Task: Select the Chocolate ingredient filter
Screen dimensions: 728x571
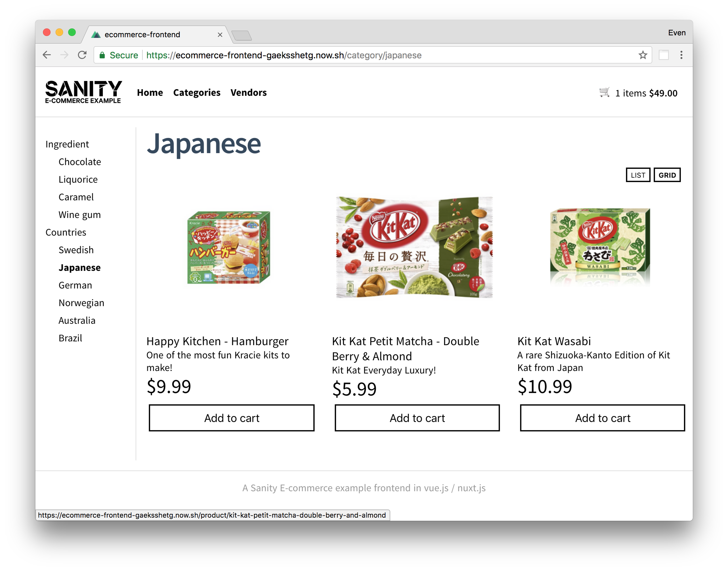Action: 80,162
